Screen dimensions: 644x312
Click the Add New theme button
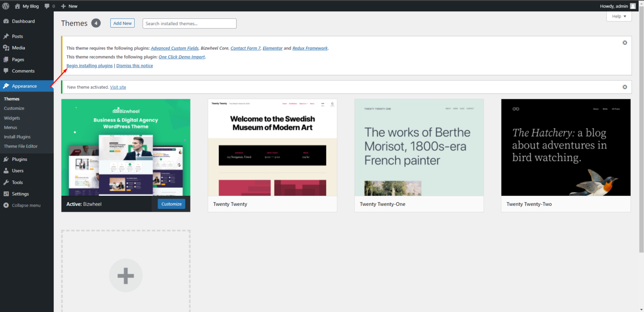[x=122, y=23]
